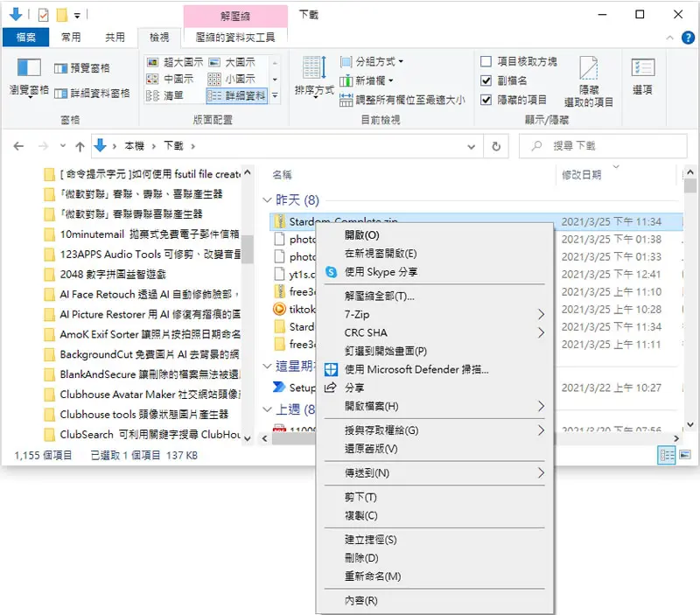Select the 超大圖示 layout icon
This screenshot has width=700, height=615.
(x=152, y=62)
